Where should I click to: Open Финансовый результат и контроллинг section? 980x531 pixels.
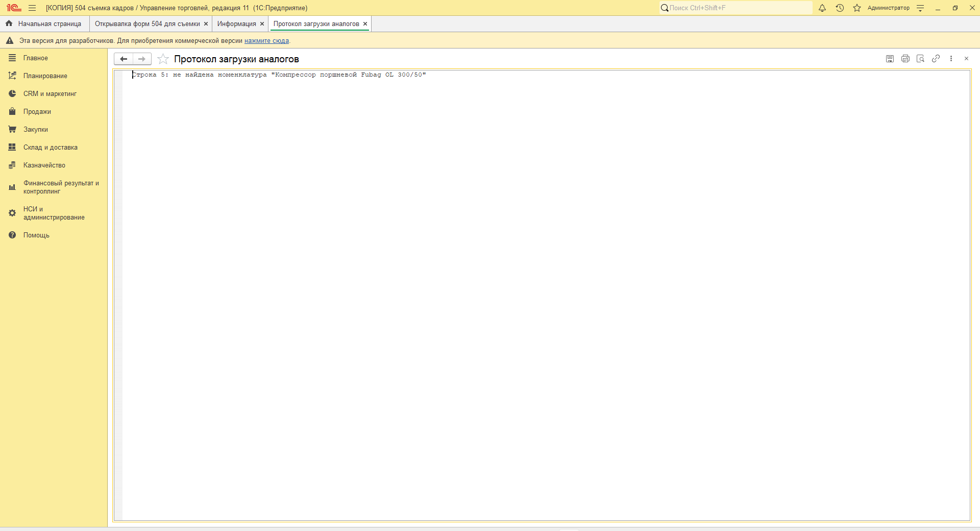pos(54,187)
